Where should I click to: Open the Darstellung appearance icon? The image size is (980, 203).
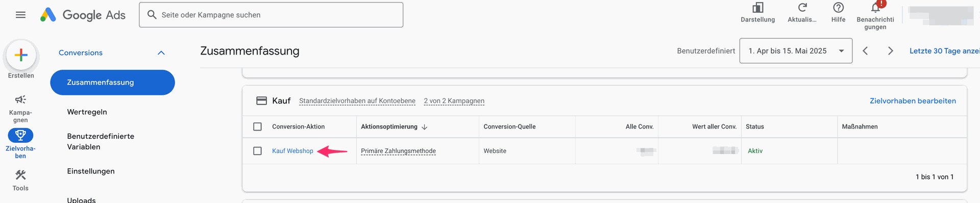758,8
